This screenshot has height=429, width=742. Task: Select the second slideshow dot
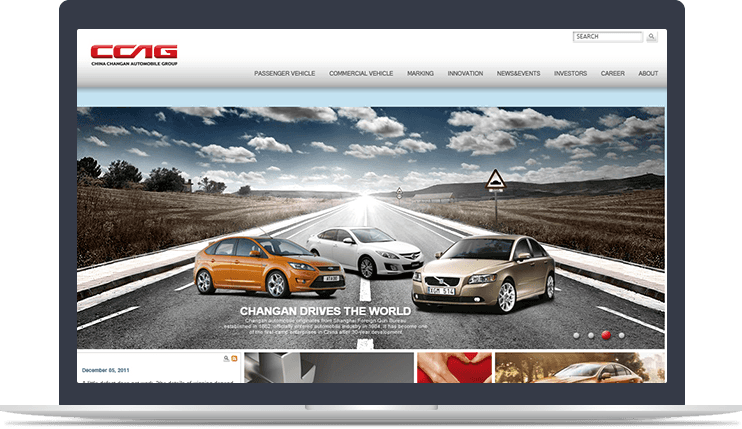click(x=591, y=335)
